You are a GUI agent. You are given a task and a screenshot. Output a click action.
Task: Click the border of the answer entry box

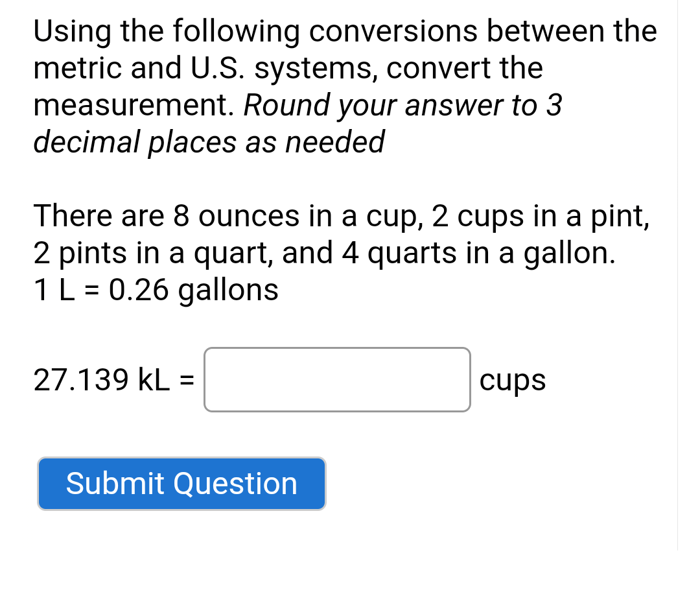point(336,348)
